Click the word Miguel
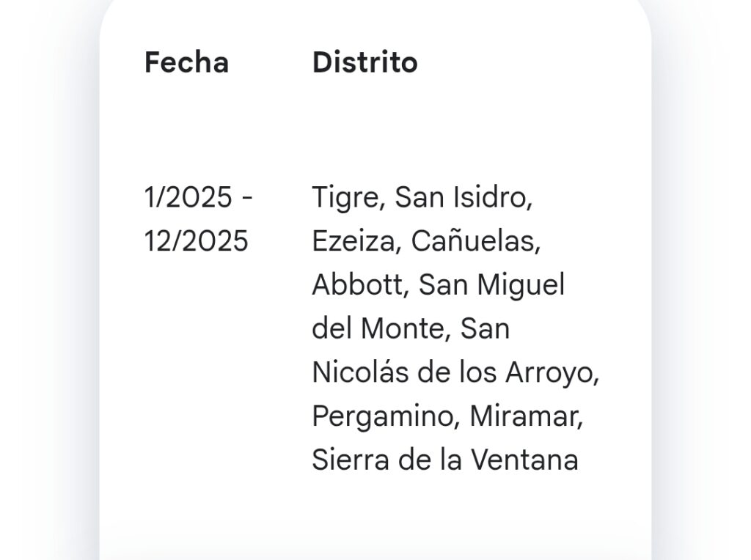 pos(521,285)
